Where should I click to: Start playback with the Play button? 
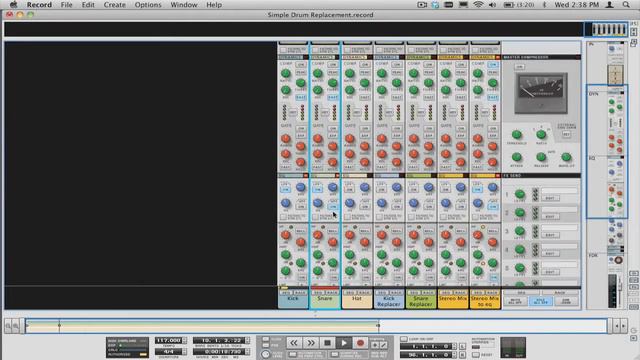(344, 343)
